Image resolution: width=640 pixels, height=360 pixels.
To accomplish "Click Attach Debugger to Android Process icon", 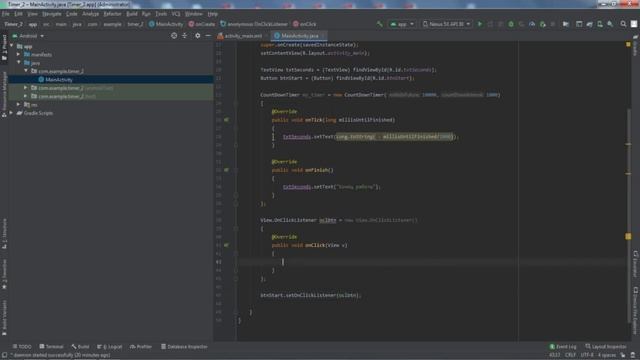I will (x=542, y=24).
